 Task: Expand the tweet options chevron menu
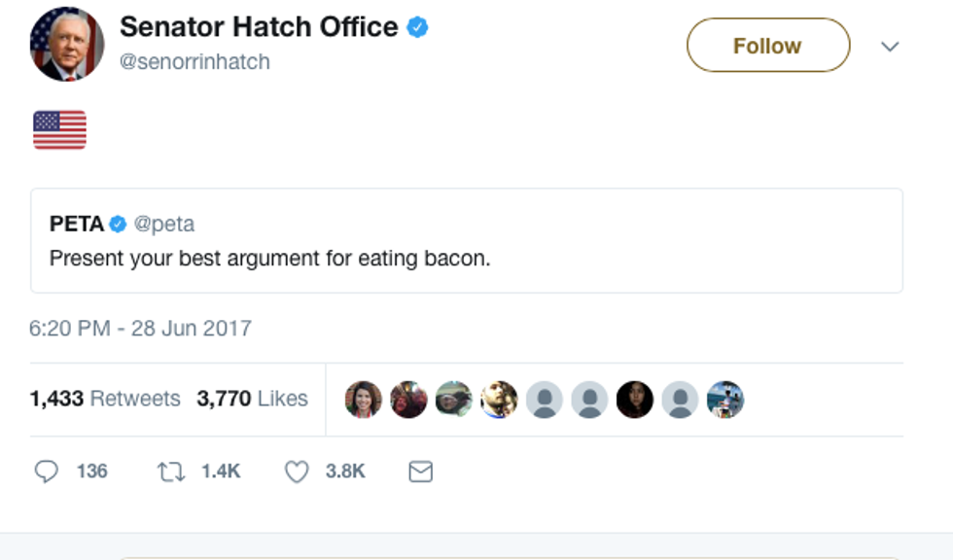(x=890, y=46)
